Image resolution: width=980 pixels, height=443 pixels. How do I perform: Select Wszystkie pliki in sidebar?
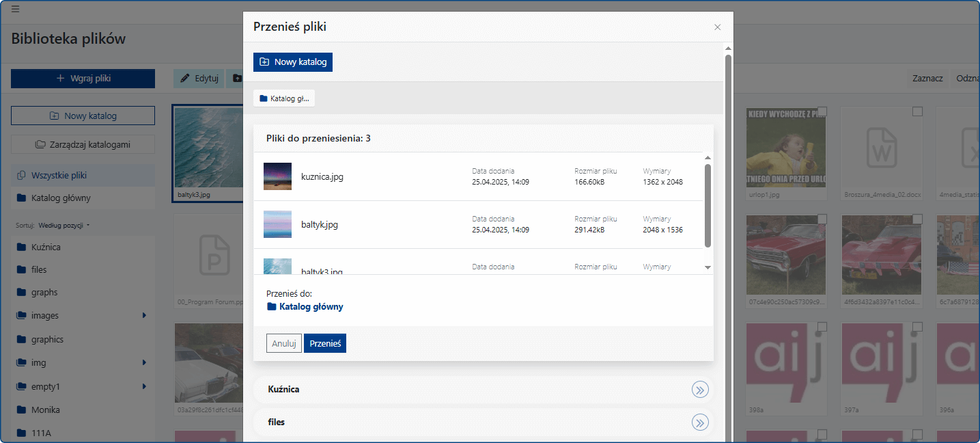click(x=59, y=176)
